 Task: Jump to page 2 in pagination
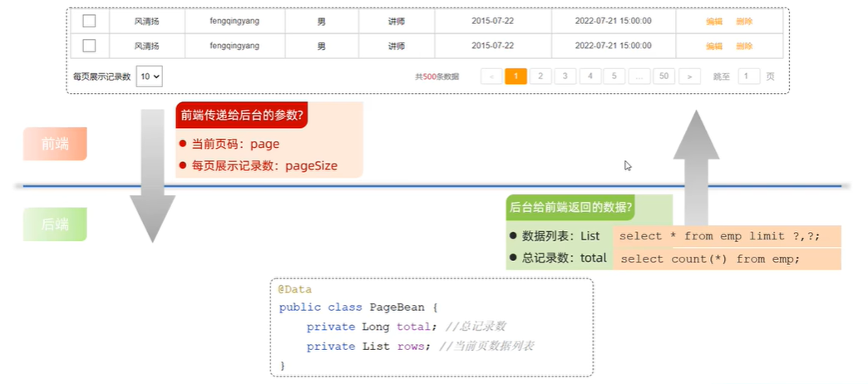point(540,76)
